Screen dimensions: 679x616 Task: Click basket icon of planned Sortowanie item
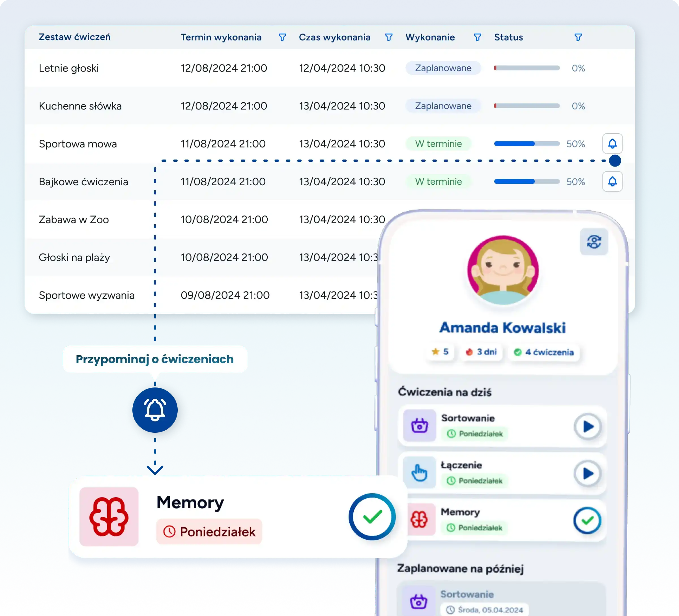(419, 602)
